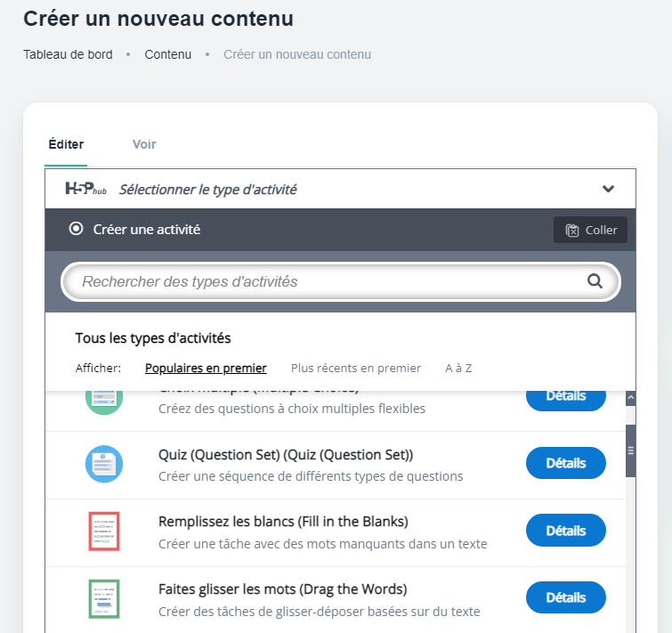Click the search magnifier icon
Viewport: 672px width, 633px height.
pos(595,281)
